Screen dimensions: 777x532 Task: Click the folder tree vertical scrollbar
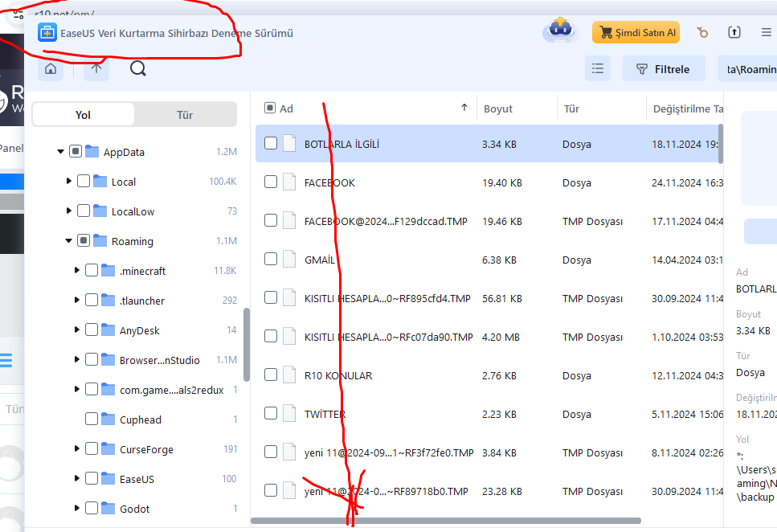247,345
